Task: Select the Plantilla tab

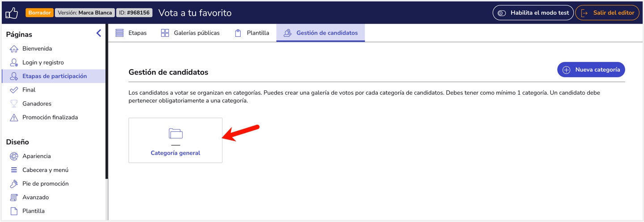Action: 252,33
